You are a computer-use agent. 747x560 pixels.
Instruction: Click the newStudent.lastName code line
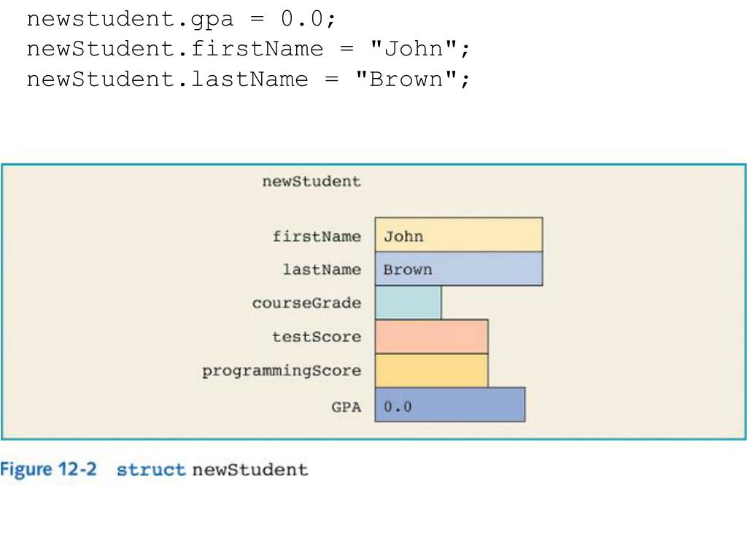click(x=248, y=79)
